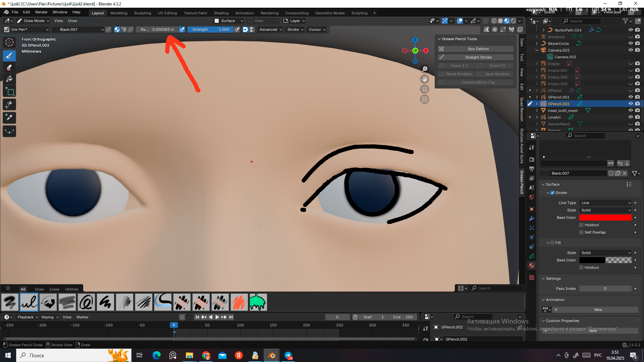Hide head_lod0_mesh with eye icon
Viewport: 644px width, 362px height.
(631, 110)
